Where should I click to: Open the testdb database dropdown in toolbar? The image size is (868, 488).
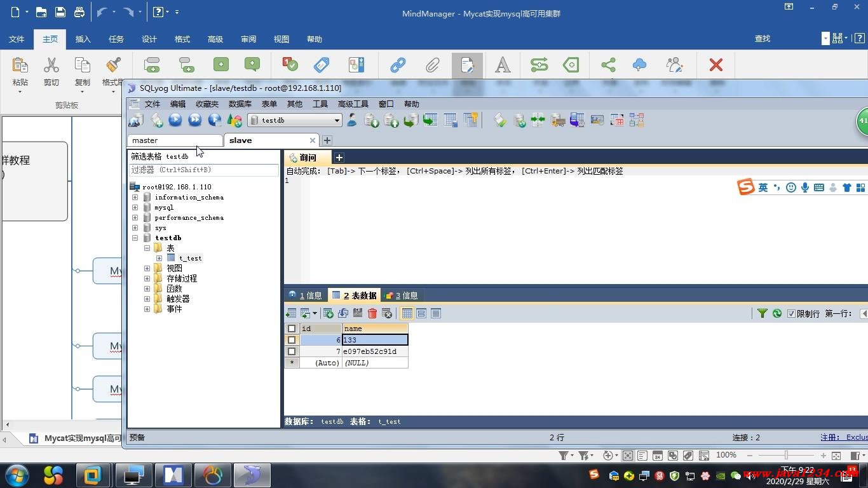[337, 120]
